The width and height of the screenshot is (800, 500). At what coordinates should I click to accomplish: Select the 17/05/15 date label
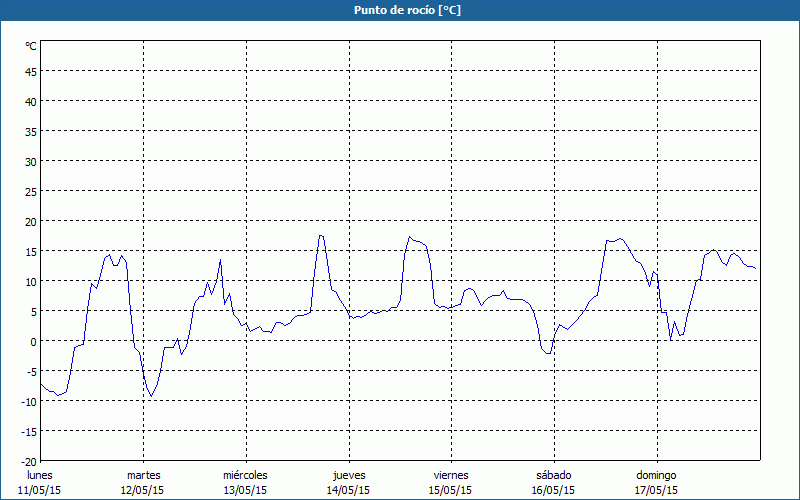pyautogui.click(x=656, y=490)
